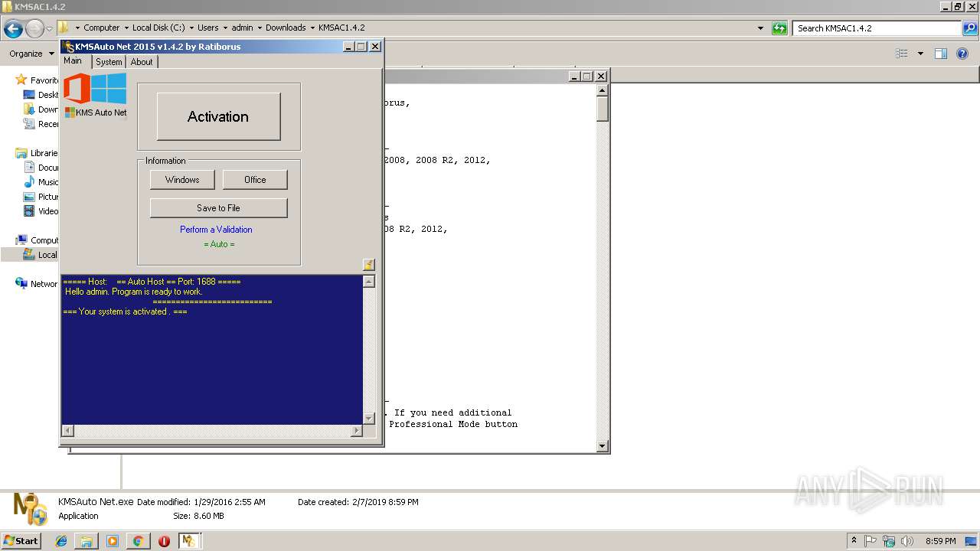
Task: Select Desktop in navigation pane
Action: click(x=41, y=95)
